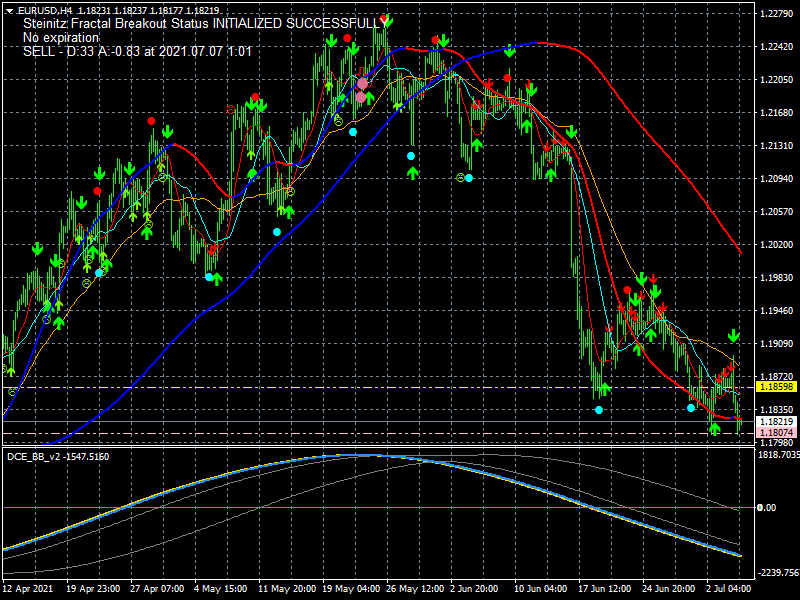Click the 1.20940 price scale label
800x600 pixels.
(777, 179)
